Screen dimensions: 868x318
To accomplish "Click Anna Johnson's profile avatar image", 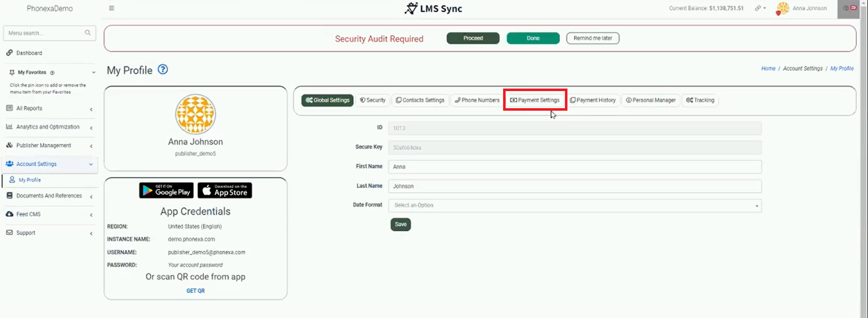I will point(196,114).
